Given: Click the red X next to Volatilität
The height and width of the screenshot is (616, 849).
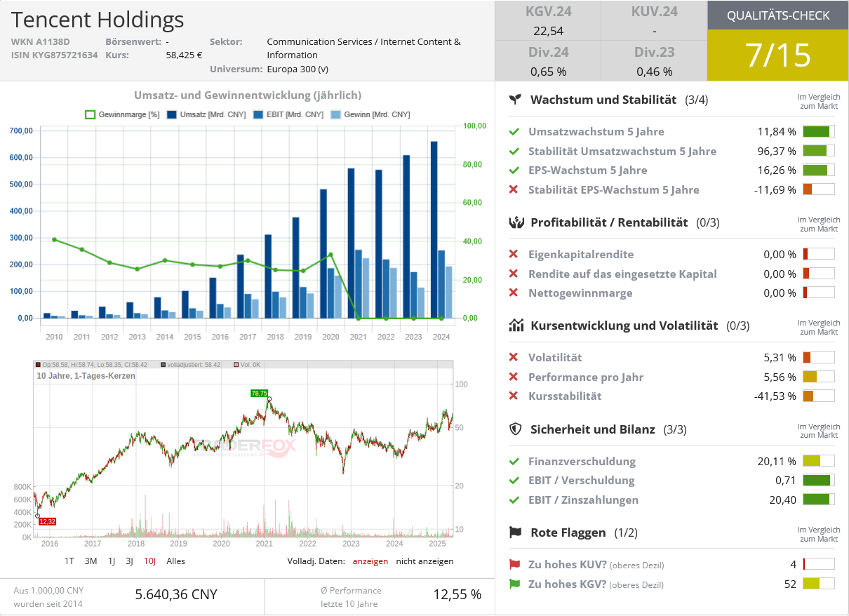Looking at the screenshot, I should (x=514, y=357).
